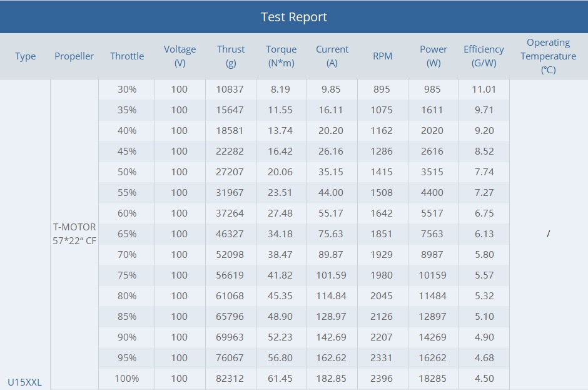Click the Efficiency (G/W) column header
The width and height of the screenshot is (588, 390).
point(484,56)
